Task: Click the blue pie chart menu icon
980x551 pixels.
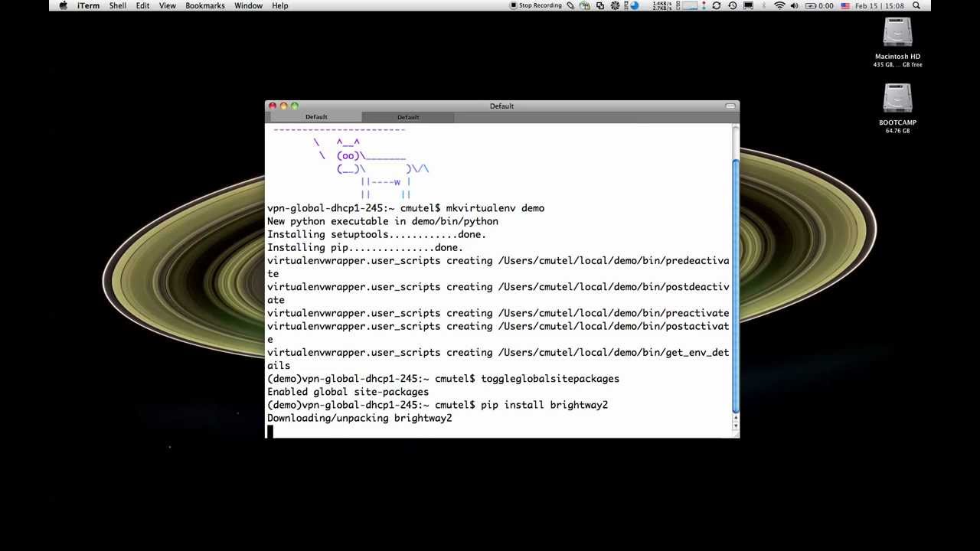Action: (634, 5)
